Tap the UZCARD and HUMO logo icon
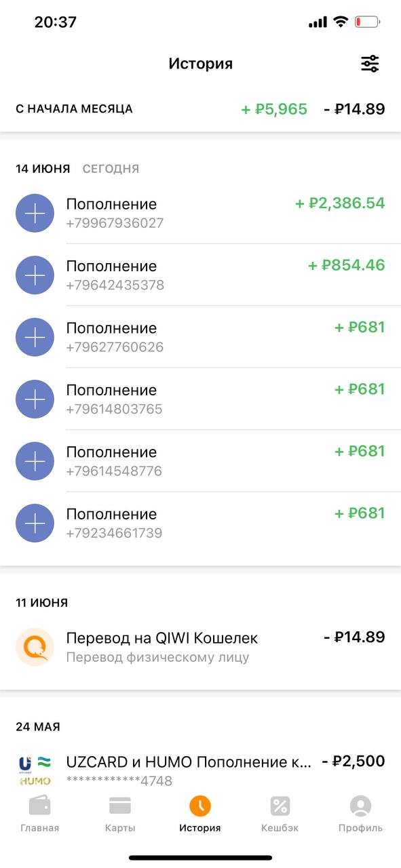The height and width of the screenshot is (868, 401). (x=35, y=771)
